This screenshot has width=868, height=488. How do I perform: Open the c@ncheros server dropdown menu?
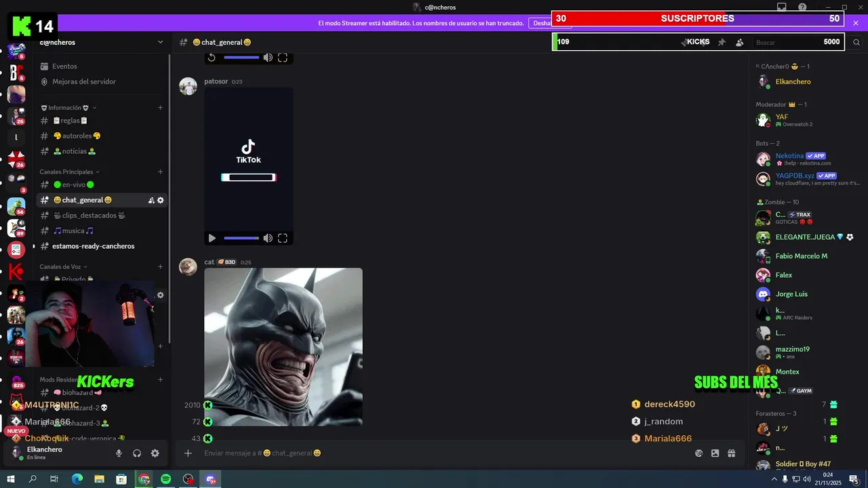(x=160, y=42)
